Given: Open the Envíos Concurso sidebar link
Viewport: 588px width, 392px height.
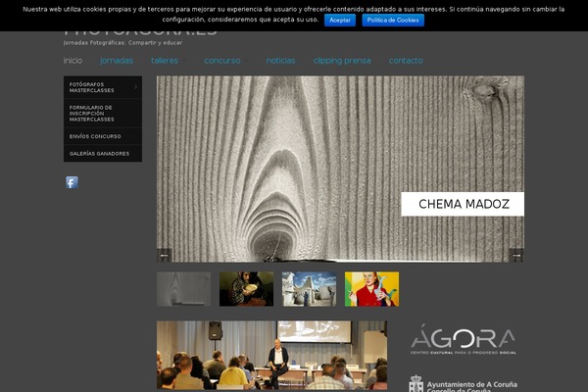Looking at the screenshot, I should [x=103, y=136].
